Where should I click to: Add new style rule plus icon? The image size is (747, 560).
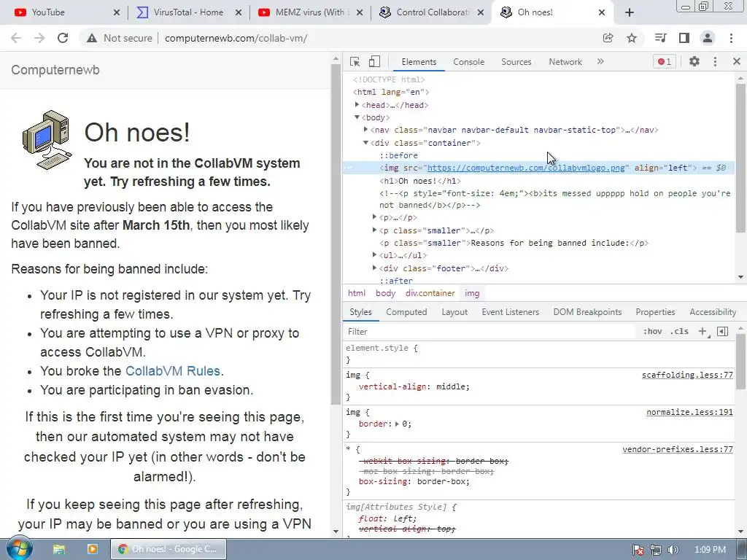tap(703, 332)
